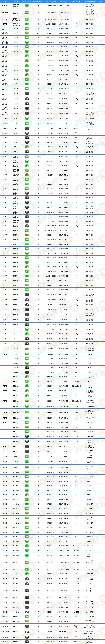Image resolution: width=105 pixels, height=644 pixels.
Task: Click engine code JTJA, JTJB
Action: pyautogui.click(x=90, y=432)
